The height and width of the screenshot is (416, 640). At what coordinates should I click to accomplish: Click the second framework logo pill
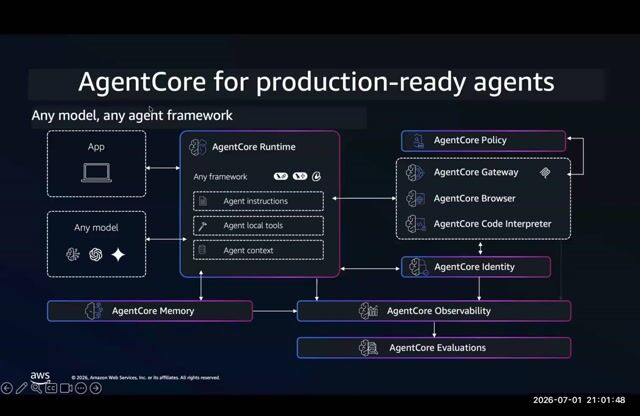tap(300, 176)
